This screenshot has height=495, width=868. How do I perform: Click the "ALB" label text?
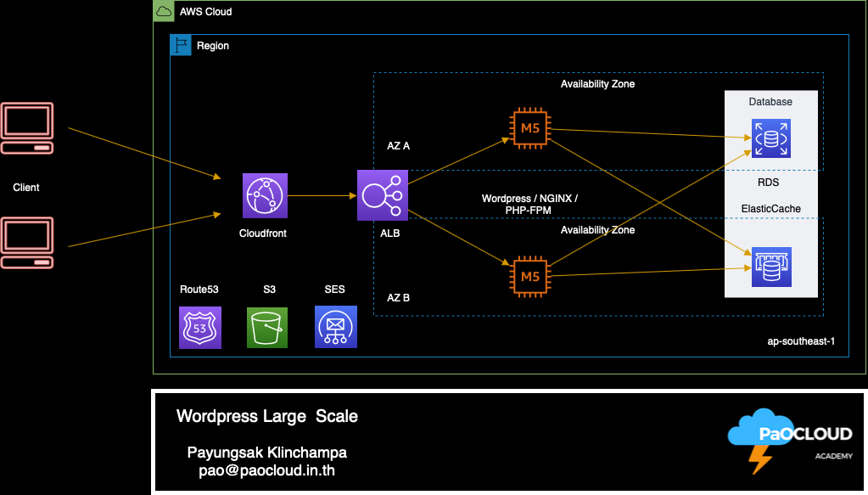tap(389, 233)
